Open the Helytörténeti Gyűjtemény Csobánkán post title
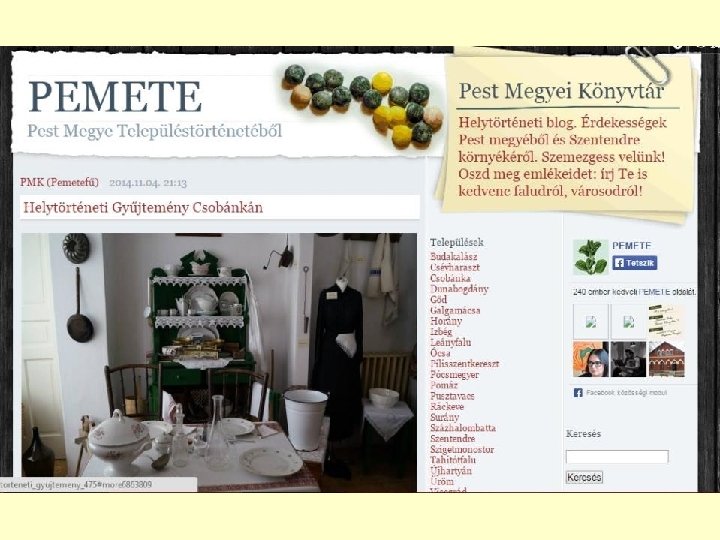720x540 pixels. tap(143, 208)
